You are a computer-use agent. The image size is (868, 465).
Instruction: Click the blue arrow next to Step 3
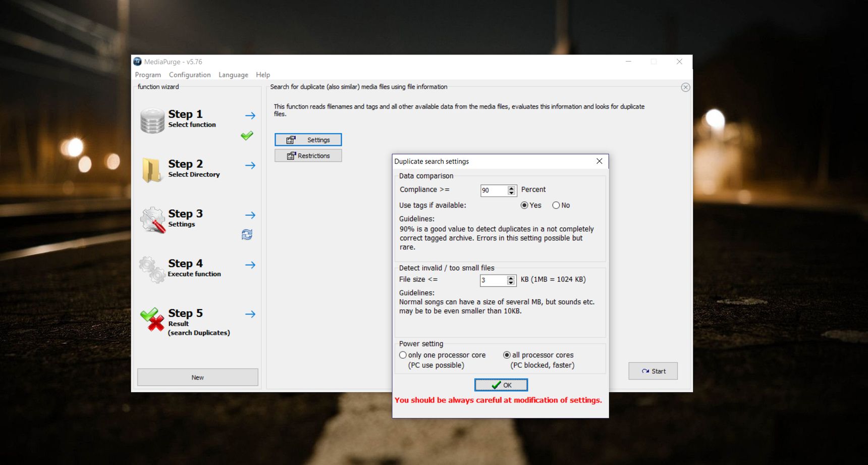tap(250, 215)
